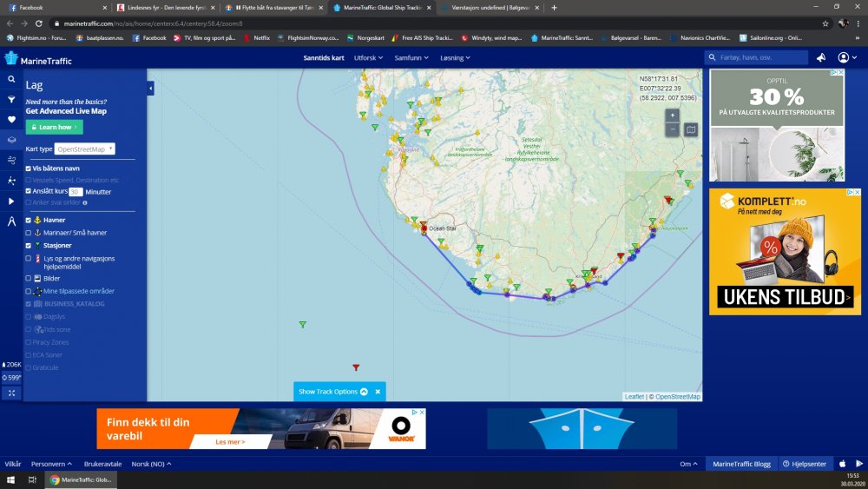
Task: Select the layers icon in the sidebar
Action: (x=11, y=140)
